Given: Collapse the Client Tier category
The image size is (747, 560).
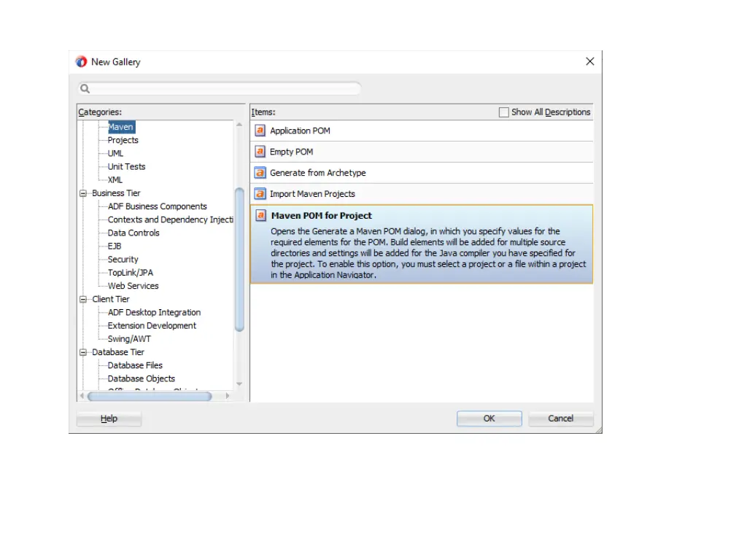Looking at the screenshot, I should tap(83, 299).
